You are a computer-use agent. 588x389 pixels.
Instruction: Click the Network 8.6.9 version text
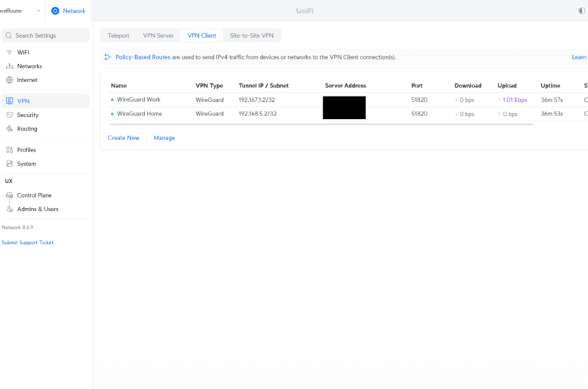tap(17, 228)
